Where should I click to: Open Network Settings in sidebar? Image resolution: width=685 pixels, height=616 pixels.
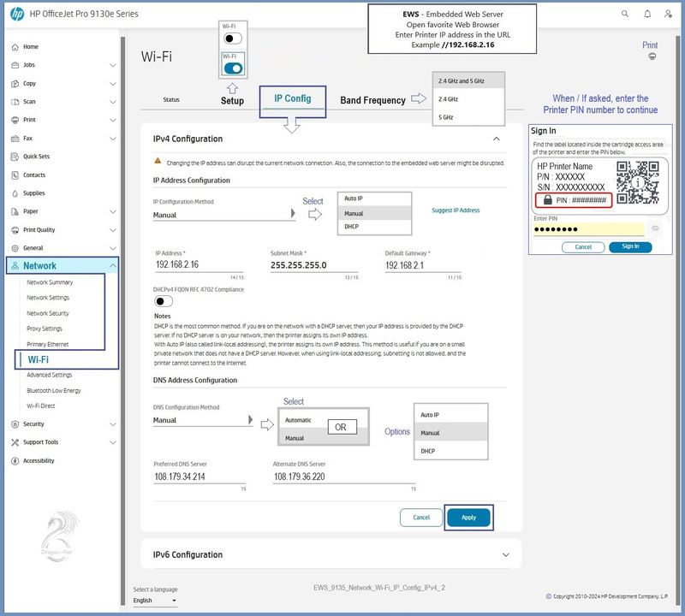tap(48, 298)
